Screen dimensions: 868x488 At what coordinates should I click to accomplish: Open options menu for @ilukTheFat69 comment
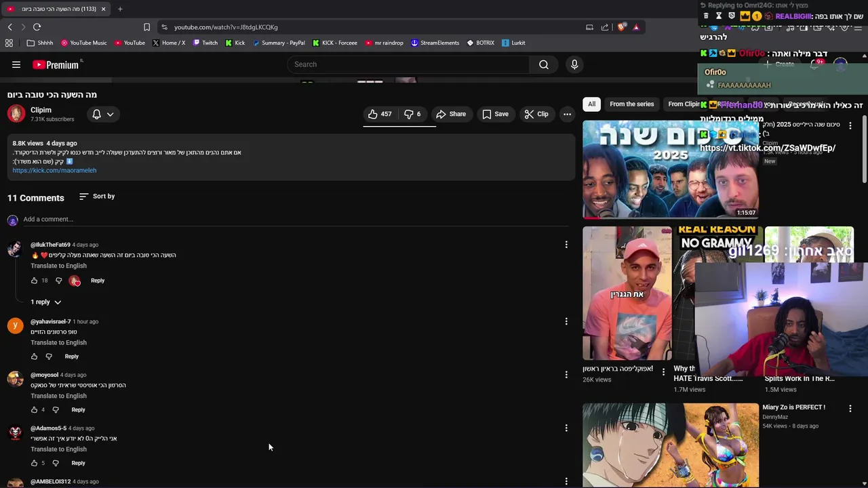pos(566,245)
